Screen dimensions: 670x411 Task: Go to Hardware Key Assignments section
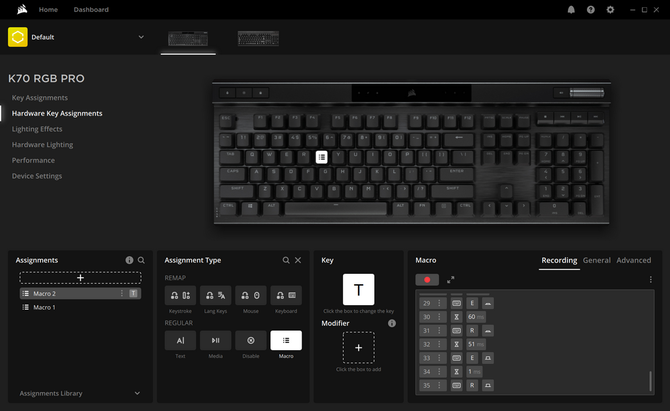click(57, 113)
